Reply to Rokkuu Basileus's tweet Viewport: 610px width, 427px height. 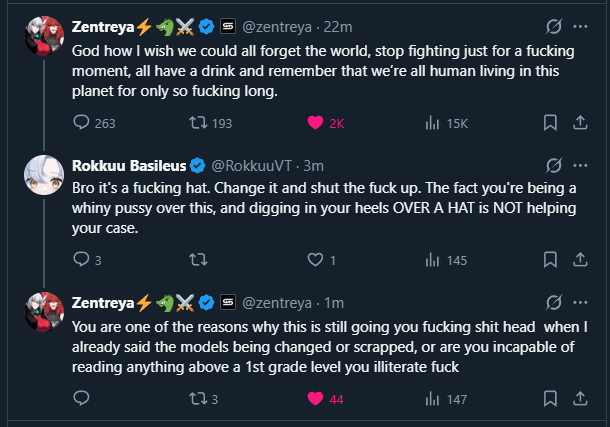tap(83, 260)
